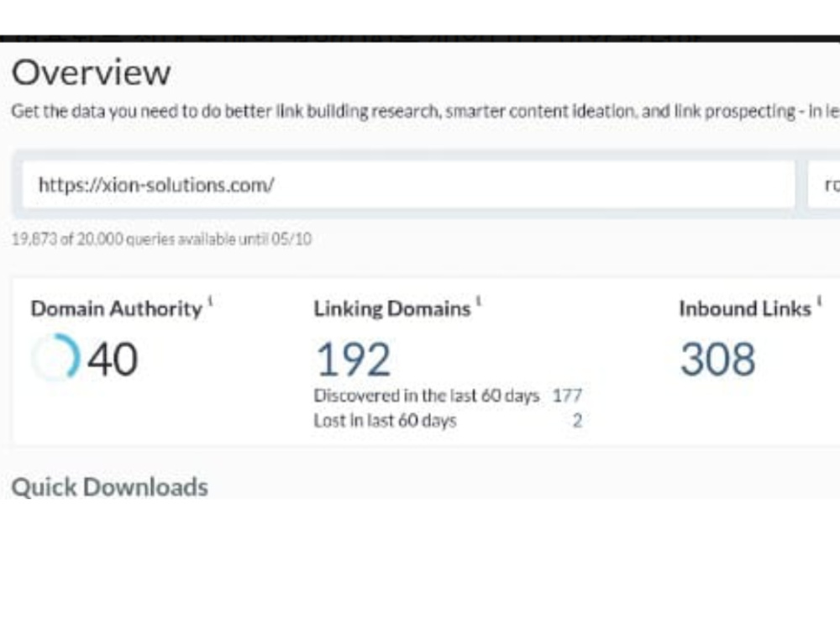Click the Domain Authority score 40
Image resolution: width=840 pixels, height=630 pixels.
(113, 359)
